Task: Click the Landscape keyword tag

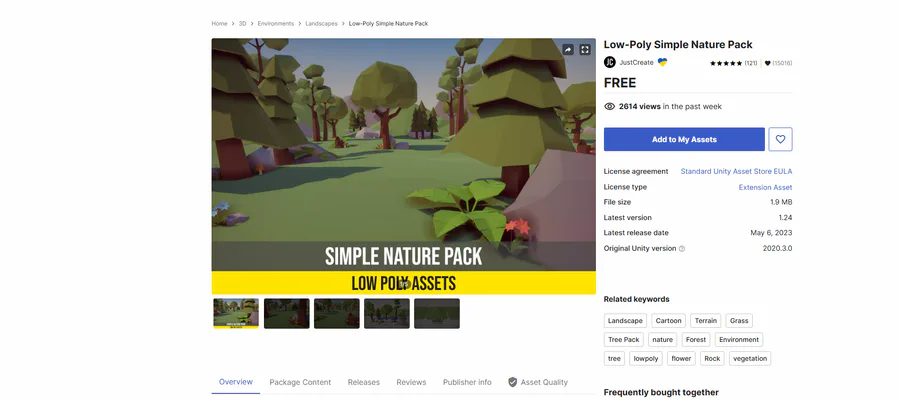Action: pos(626,321)
